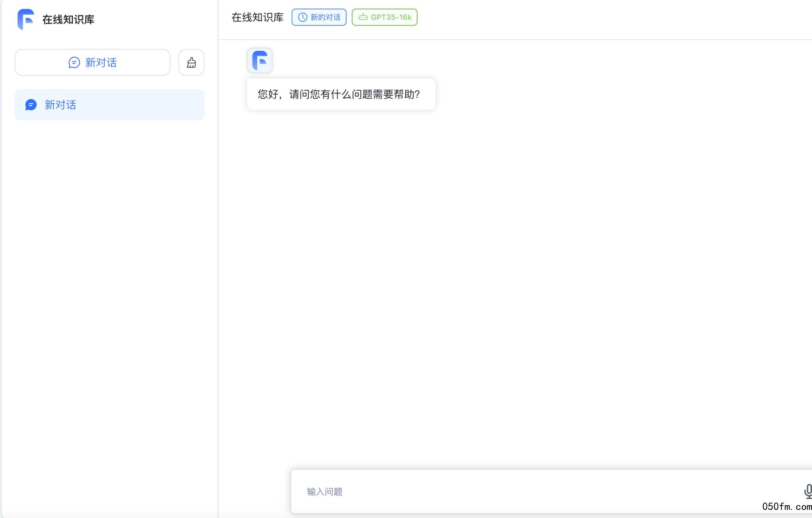Click the 050fm.com watermark text
Image resolution: width=812 pixels, height=518 pixels.
787,507
